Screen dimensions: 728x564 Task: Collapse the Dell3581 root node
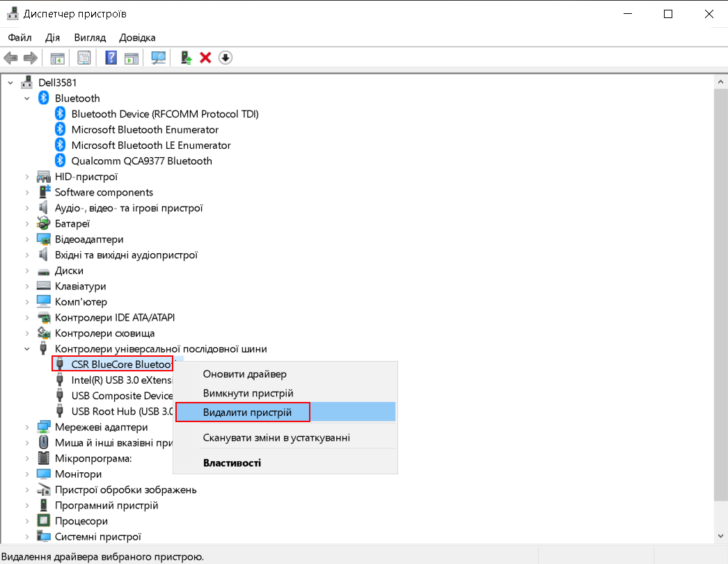click(x=10, y=82)
